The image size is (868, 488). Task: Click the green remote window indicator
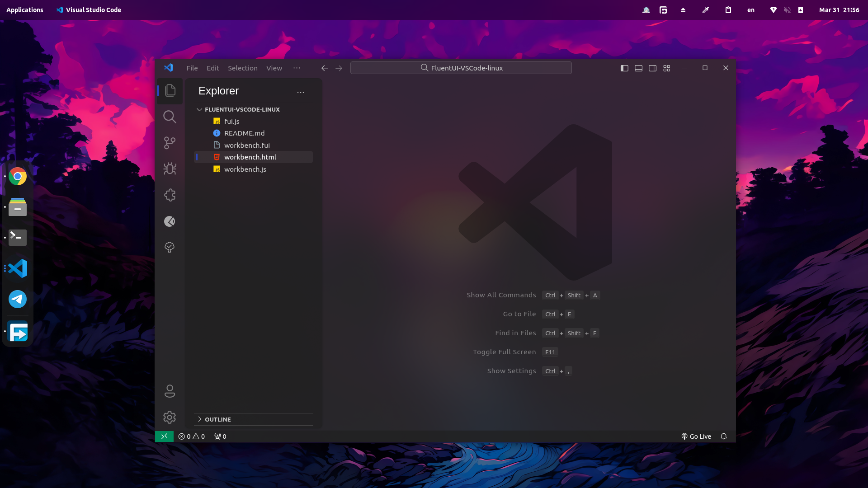coord(164,436)
